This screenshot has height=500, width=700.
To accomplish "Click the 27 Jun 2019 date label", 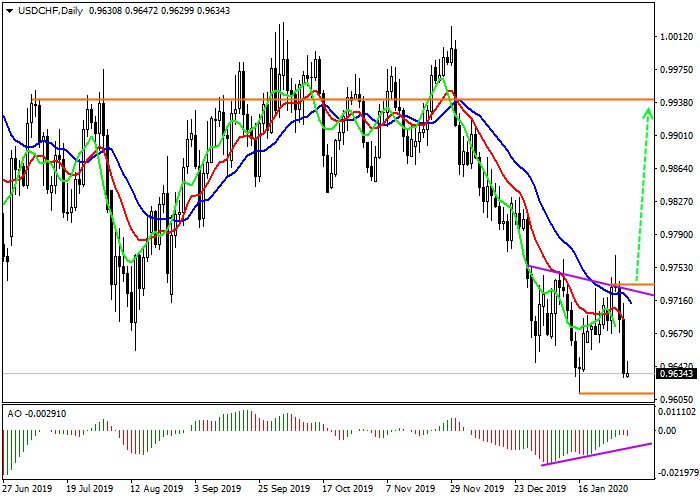I will 27,490.
